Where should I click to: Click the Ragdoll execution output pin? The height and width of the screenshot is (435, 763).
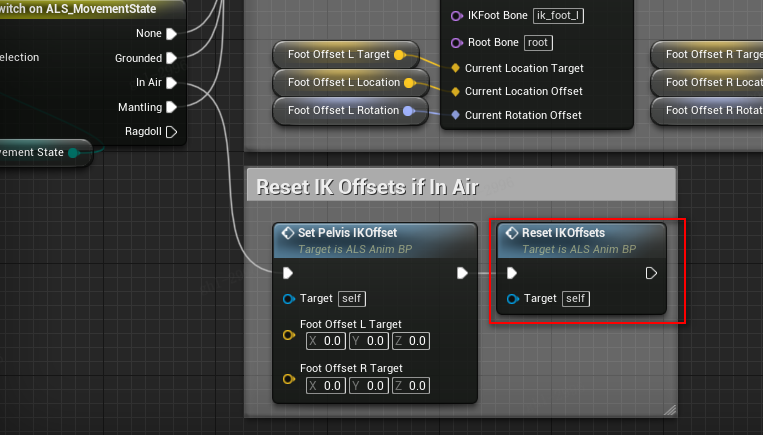point(171,131)
